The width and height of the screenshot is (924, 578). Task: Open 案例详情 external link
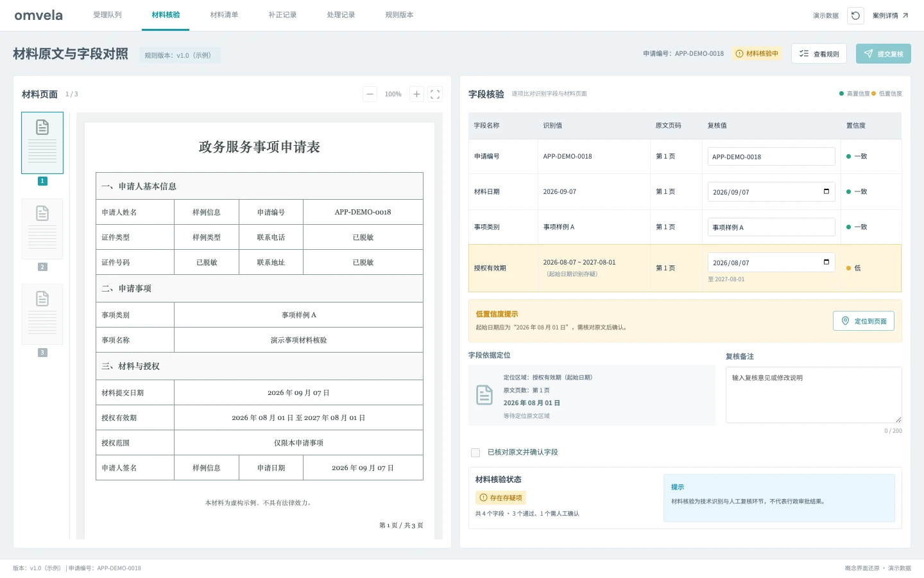coord(891,15)
